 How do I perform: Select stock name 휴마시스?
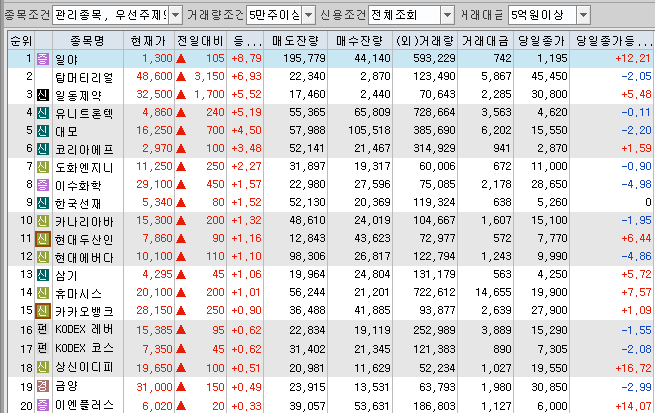(78, 293)
